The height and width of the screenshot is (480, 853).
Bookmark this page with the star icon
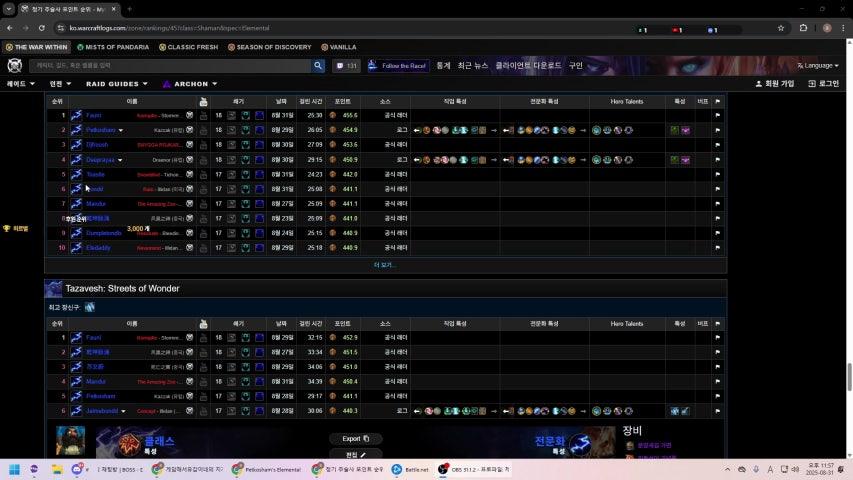[781, 28]
